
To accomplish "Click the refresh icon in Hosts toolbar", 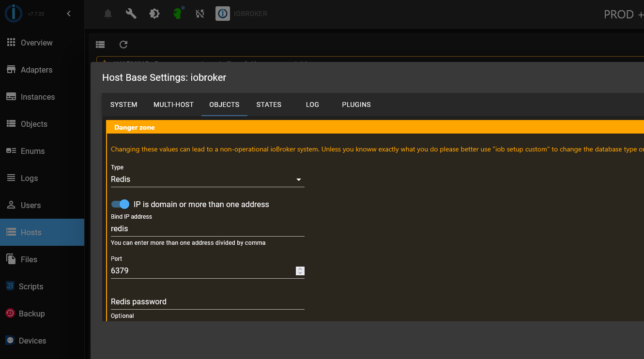I will (123, 45).
